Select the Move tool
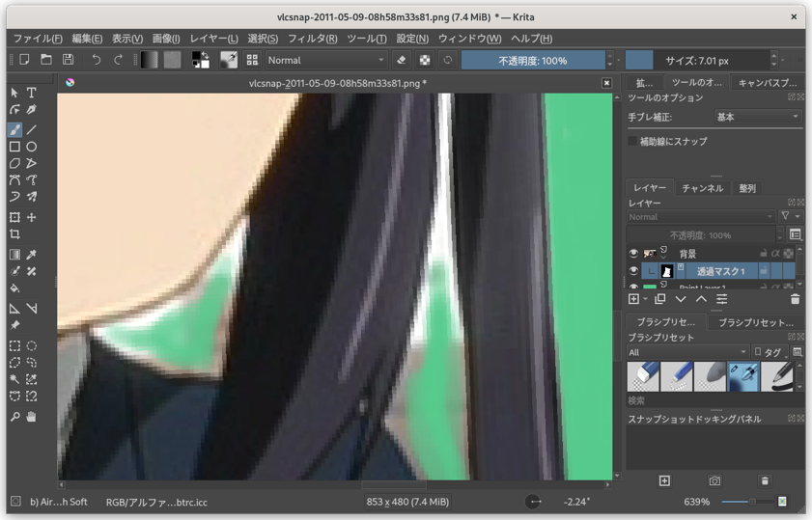812x520 pixels. (32, 217)
